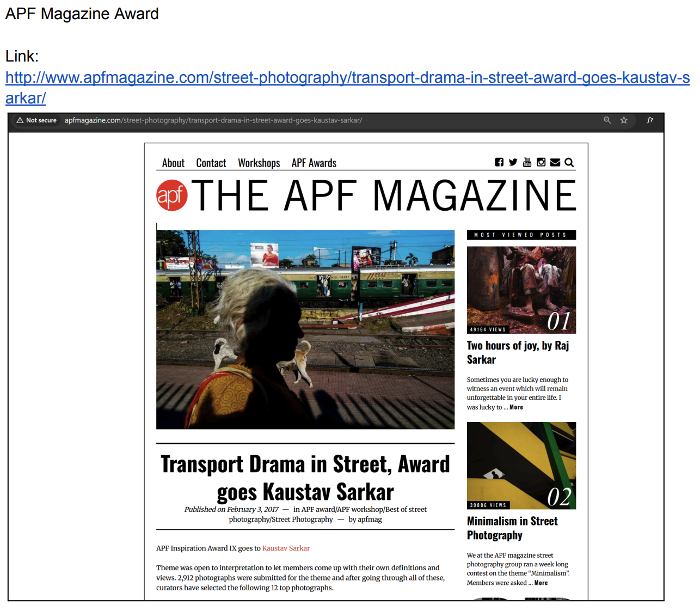The height and width of the screenshot is (611, 700).
Task: Click the 49164 VIEWS badge
Action: (488, 329)
